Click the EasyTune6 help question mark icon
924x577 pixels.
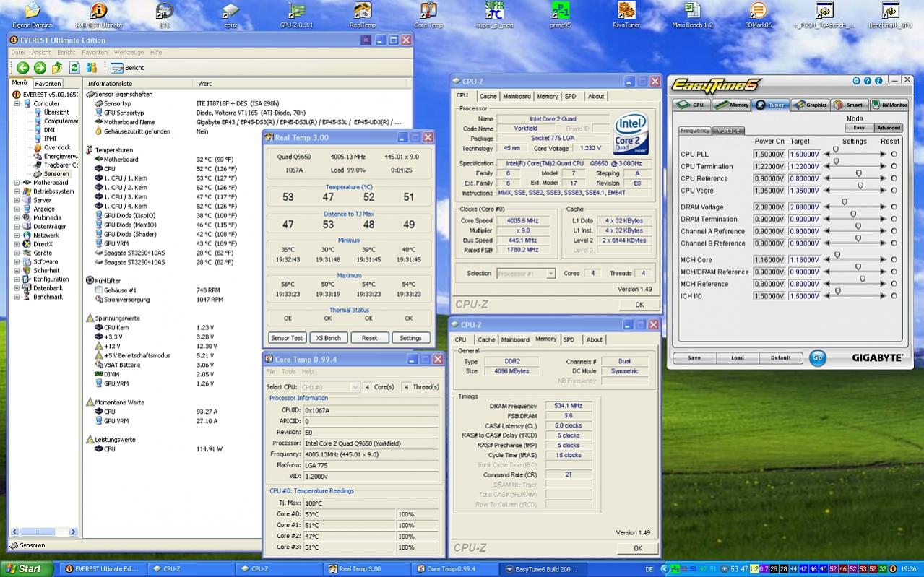(x=868, y=81)
